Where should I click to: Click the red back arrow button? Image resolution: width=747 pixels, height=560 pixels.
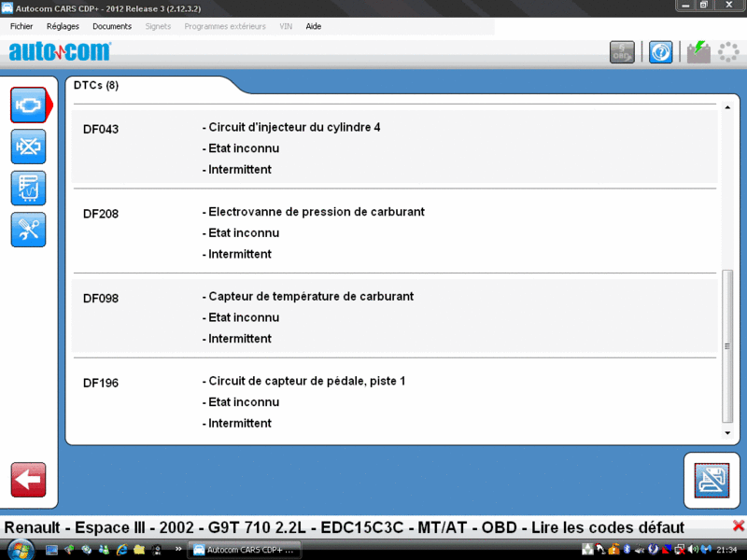[29, 480]
